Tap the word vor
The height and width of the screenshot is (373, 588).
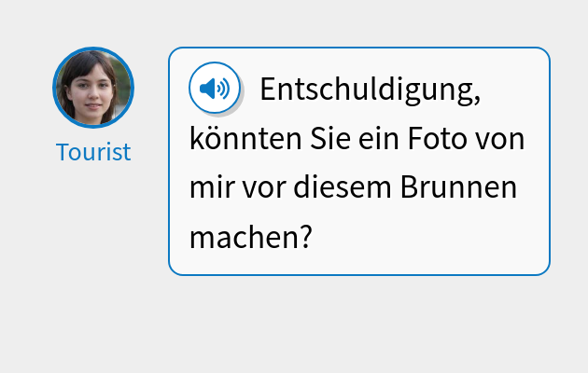pyautogui.click(x=262, y=188)
